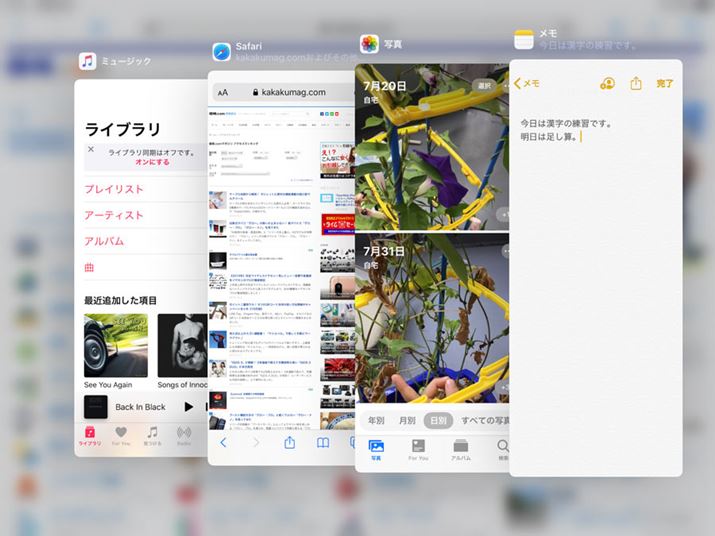Open アーティスト in Music library

114,215
